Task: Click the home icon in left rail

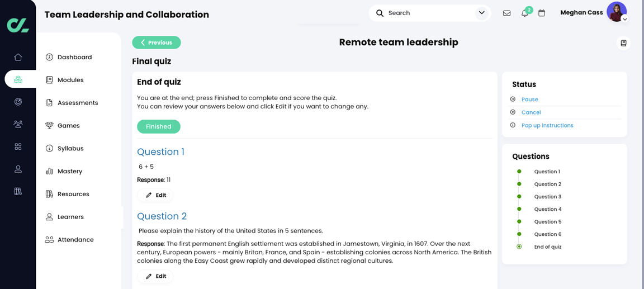Action: [x=18, y=57]
